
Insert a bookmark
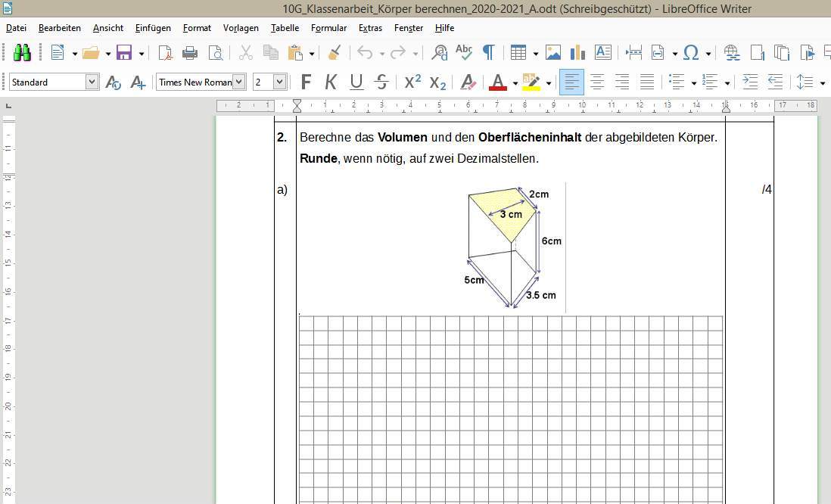(807, 52)
